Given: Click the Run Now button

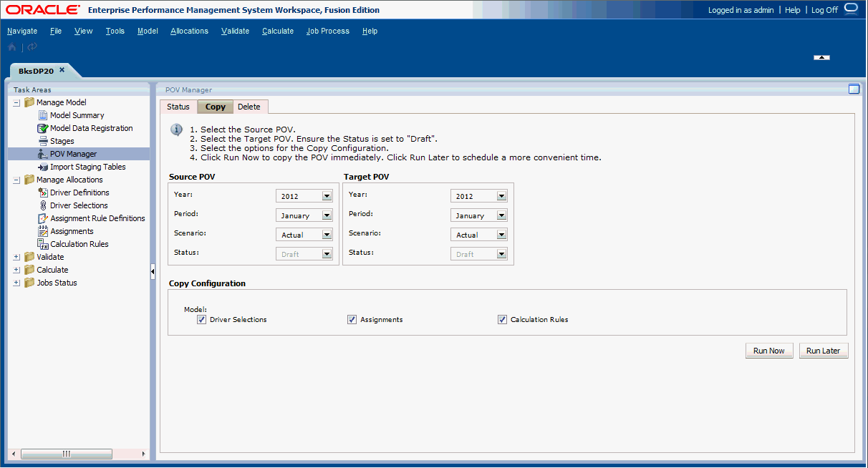Looking at the screenshot, I should [x=769, y=351].
